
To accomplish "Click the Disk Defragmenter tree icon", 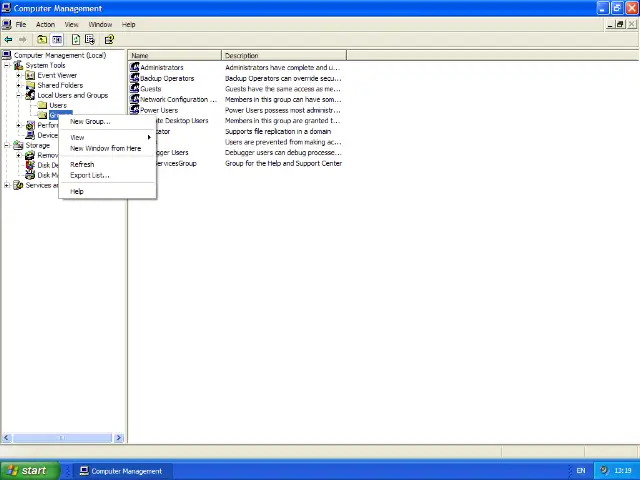I will [30, 165].
